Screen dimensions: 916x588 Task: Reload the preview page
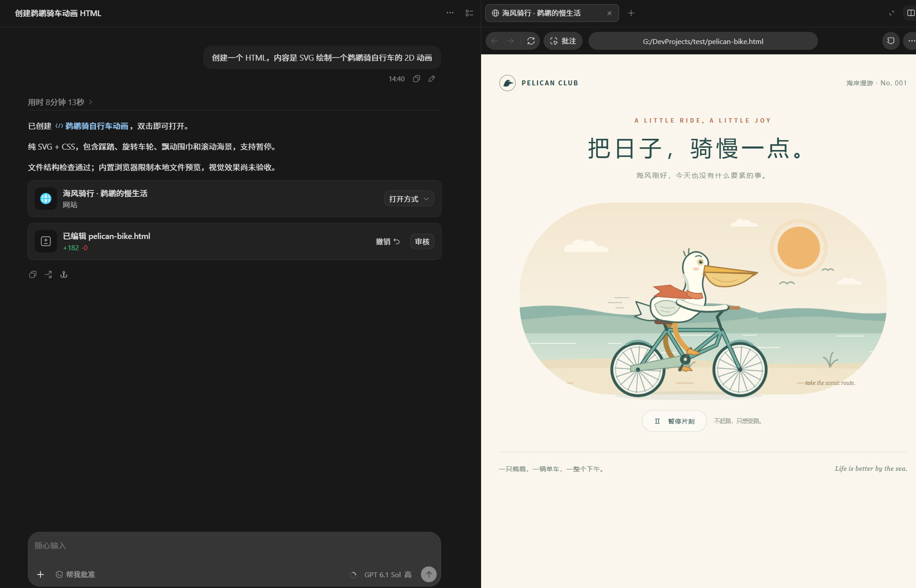tap(531, 41)
